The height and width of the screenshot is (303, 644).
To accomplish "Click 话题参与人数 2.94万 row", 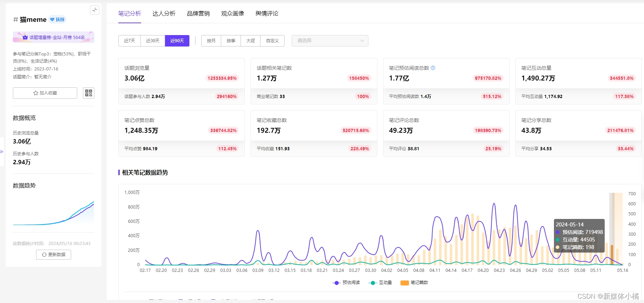I will point(182,97).
